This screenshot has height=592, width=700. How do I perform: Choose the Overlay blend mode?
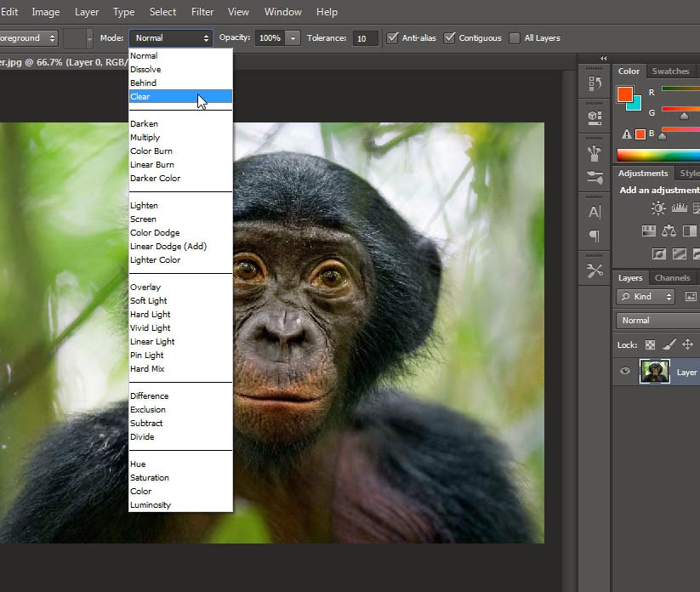(180, 287)
